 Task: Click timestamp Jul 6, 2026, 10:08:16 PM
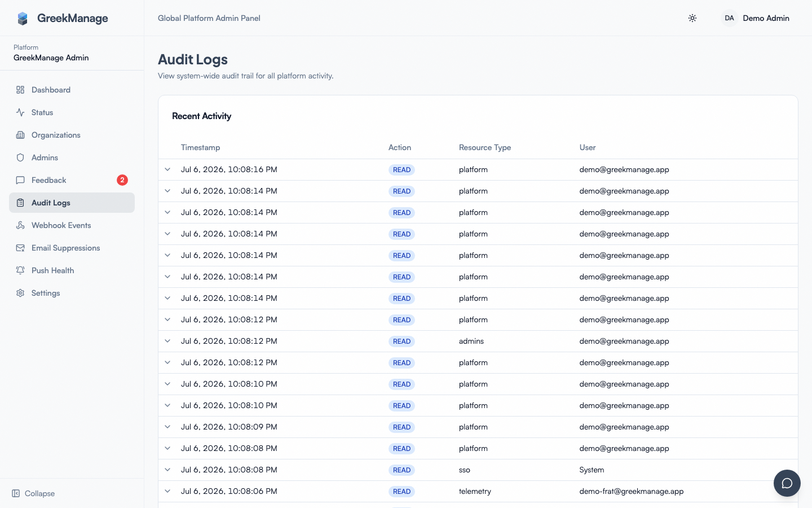[229, 169]
